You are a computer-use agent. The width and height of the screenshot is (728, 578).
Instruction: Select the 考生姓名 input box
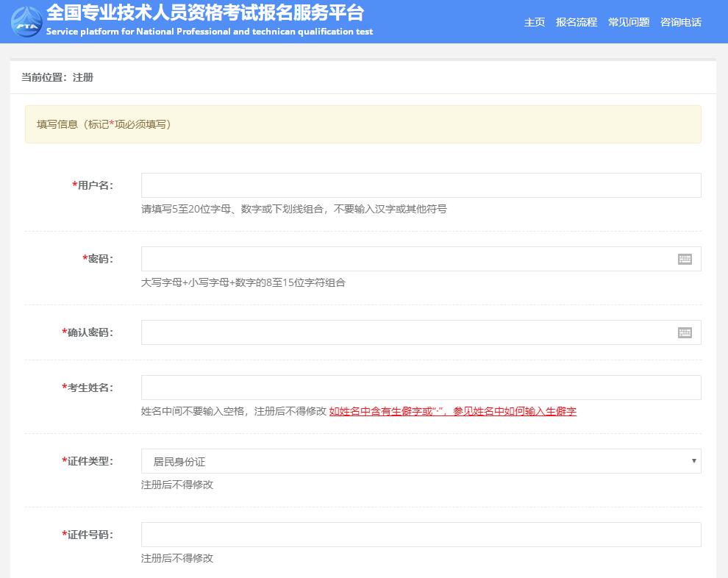[x=421, y=388]
